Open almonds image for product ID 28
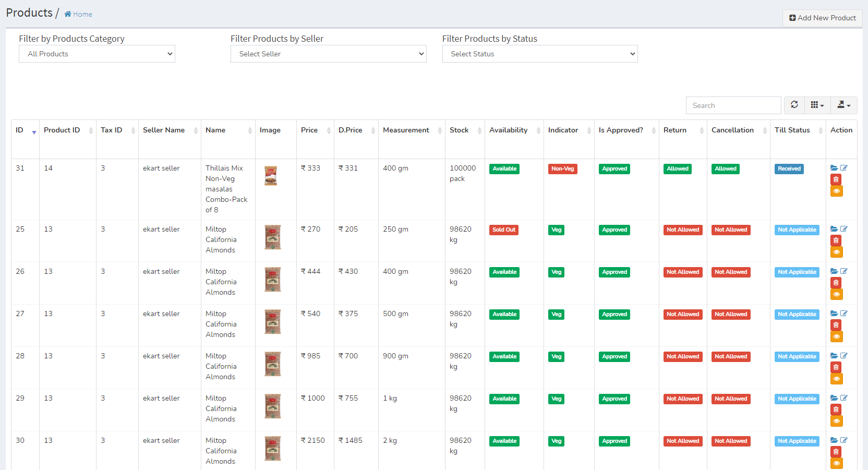This screenshot has height=470, width=868. pos(273,364)
